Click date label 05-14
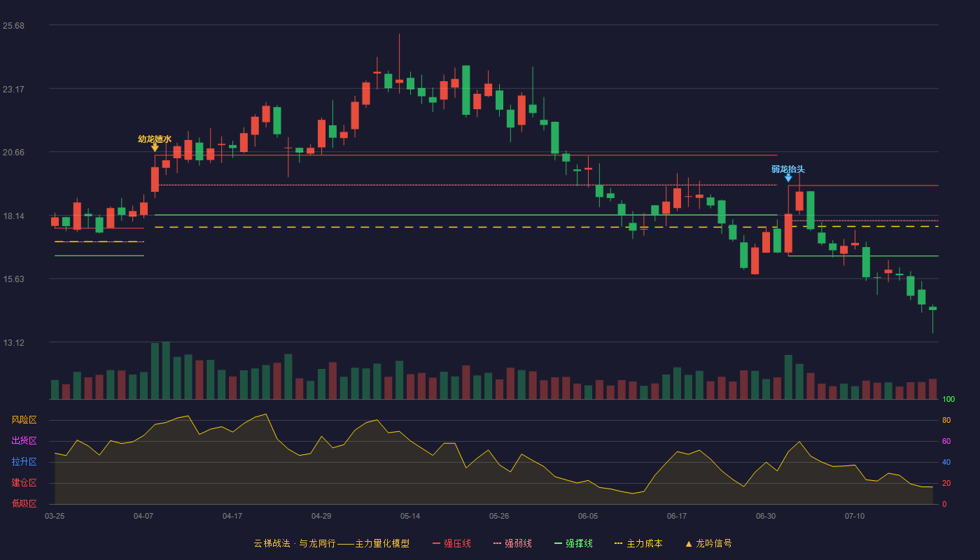Screen dimensions: 980x560 coord(410,516)
